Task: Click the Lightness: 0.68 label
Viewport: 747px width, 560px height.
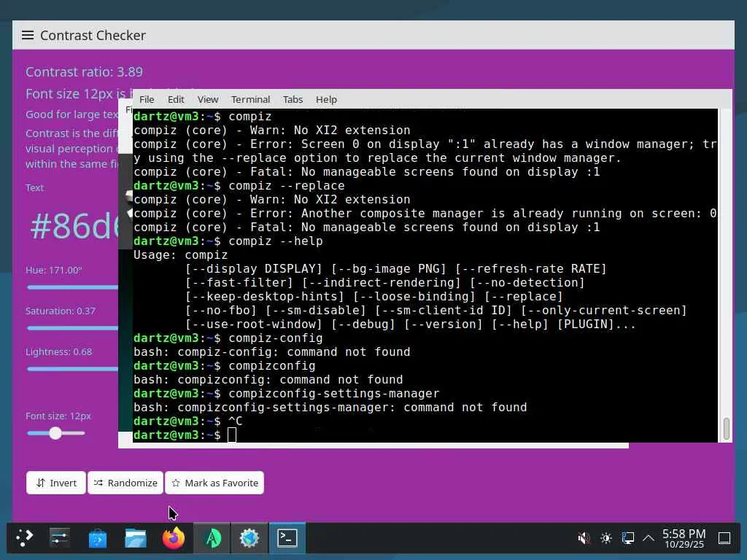Action: 58,352
